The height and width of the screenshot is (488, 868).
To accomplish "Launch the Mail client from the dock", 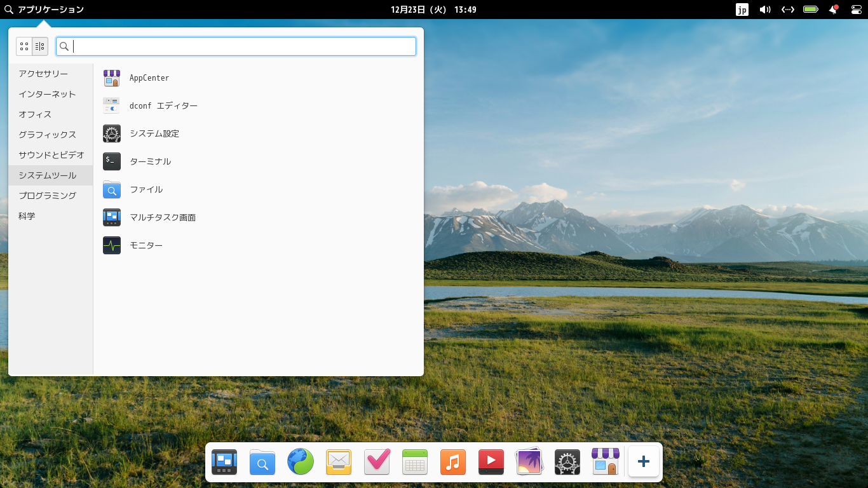I will (338, 462).
